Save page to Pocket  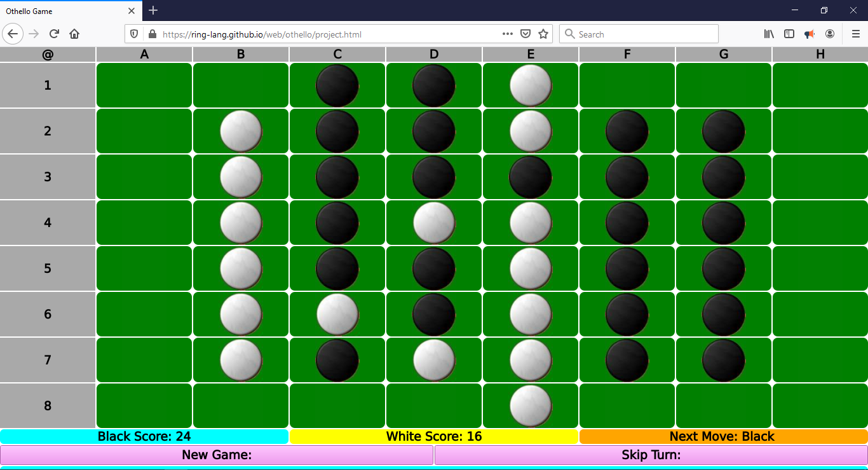click(x=526, y=34)
